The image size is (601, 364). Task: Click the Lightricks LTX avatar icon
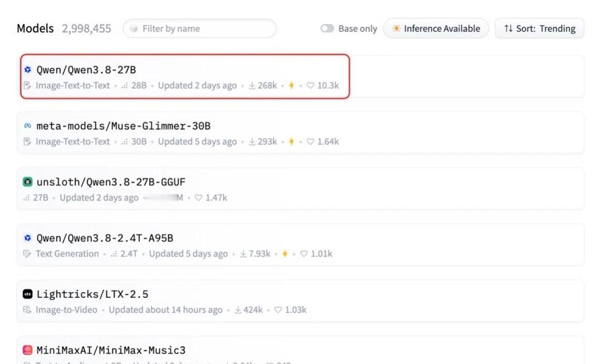pos(28,294)
